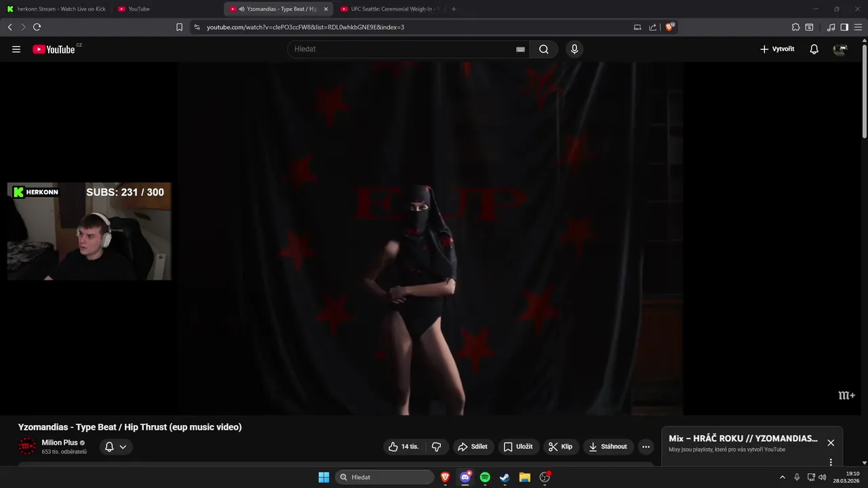Close the Mix playlist panel
The height and width of the screenshot is (488, 868).
(x=831, y=443)
